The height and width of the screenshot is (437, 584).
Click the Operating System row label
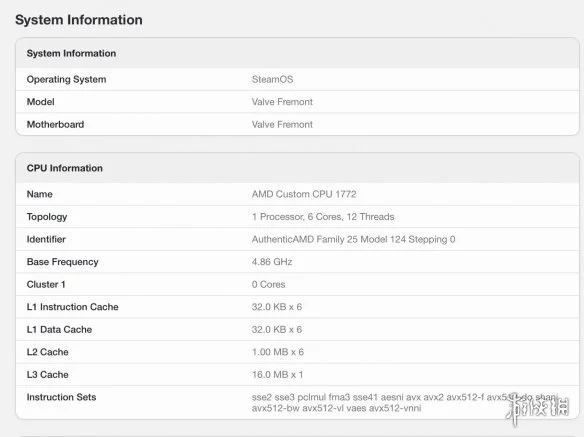pos(66,79)
